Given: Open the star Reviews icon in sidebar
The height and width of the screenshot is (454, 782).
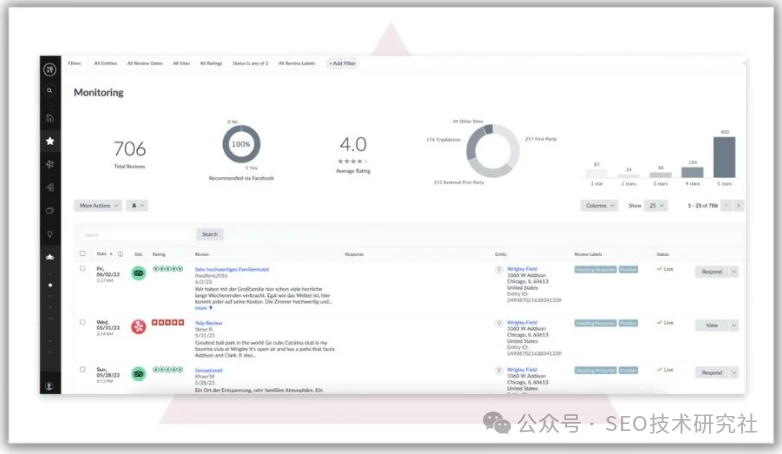Looking at the screenshot, I should (x=49, y=141).
